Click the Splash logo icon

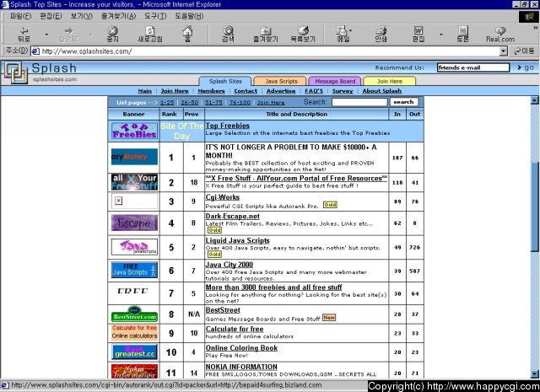pos(16,72)
